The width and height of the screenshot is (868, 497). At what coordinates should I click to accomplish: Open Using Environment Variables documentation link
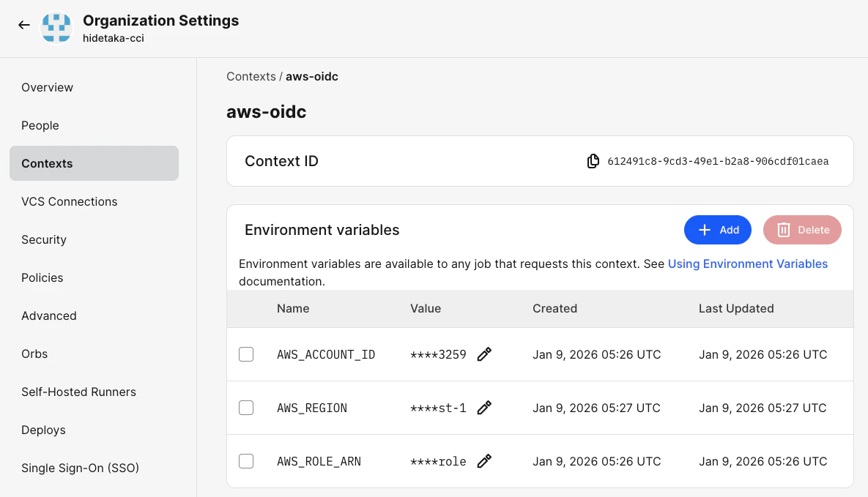point(747,264)
